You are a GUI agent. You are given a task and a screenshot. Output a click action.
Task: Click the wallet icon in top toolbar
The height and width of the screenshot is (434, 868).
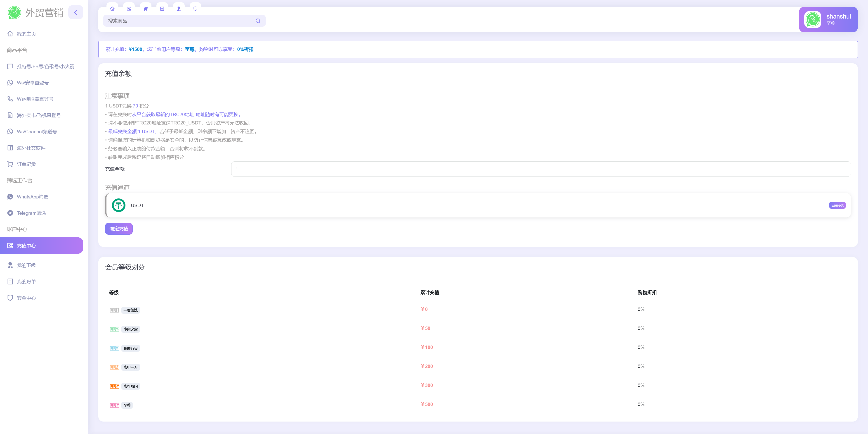129,9
